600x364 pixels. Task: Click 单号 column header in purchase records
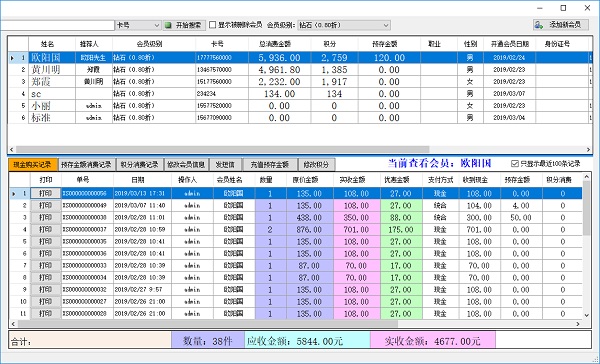pos(87,180)
